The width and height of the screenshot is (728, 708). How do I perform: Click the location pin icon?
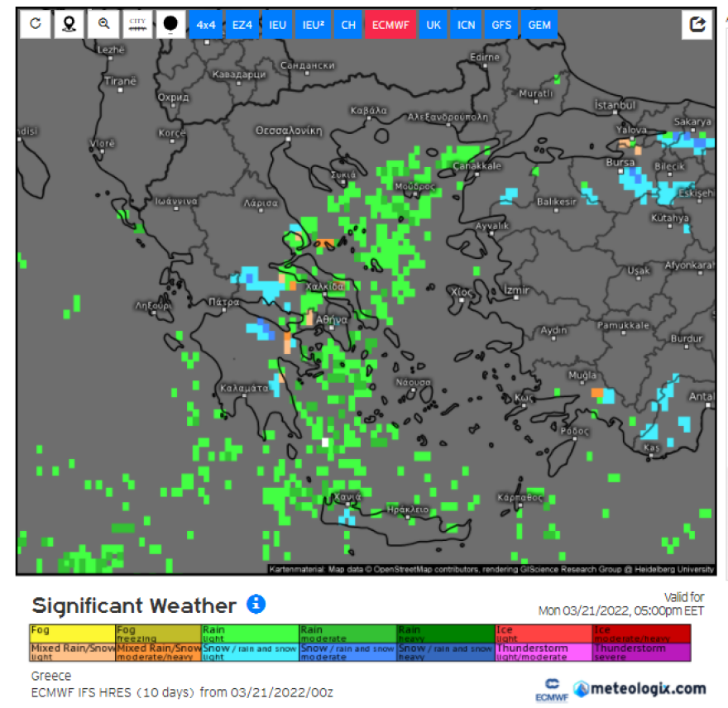tap(69, 25)
